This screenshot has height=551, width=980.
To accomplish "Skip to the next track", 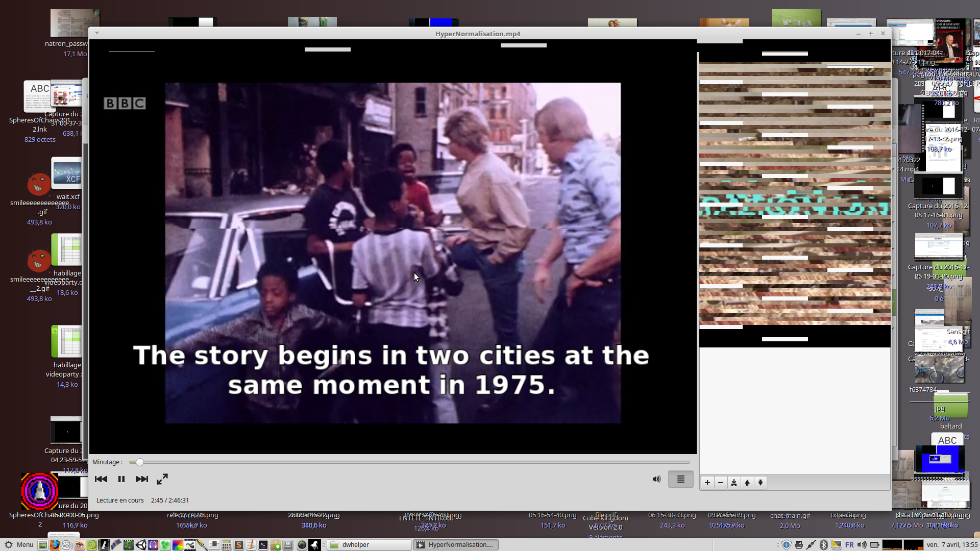I will pos(141,479).
